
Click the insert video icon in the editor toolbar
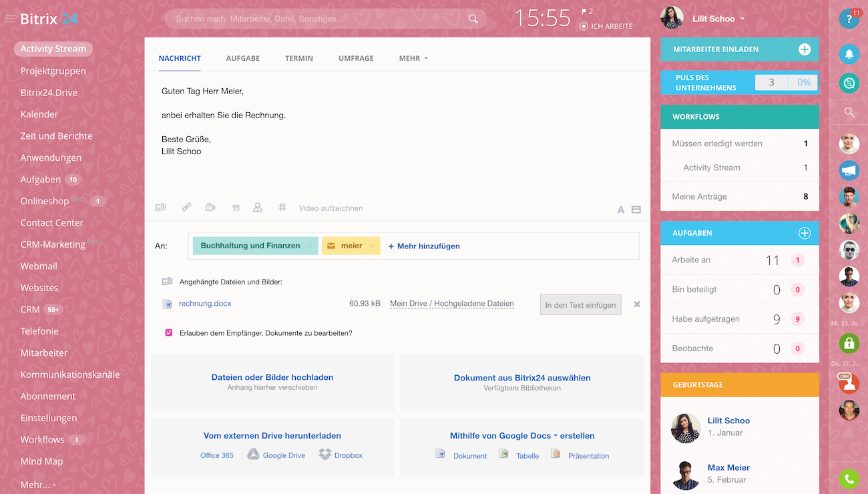[210, 208]
